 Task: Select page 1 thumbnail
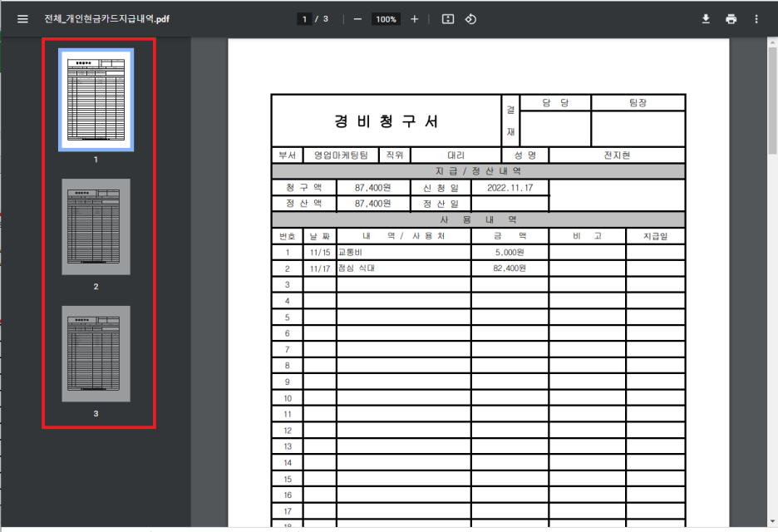96,99
